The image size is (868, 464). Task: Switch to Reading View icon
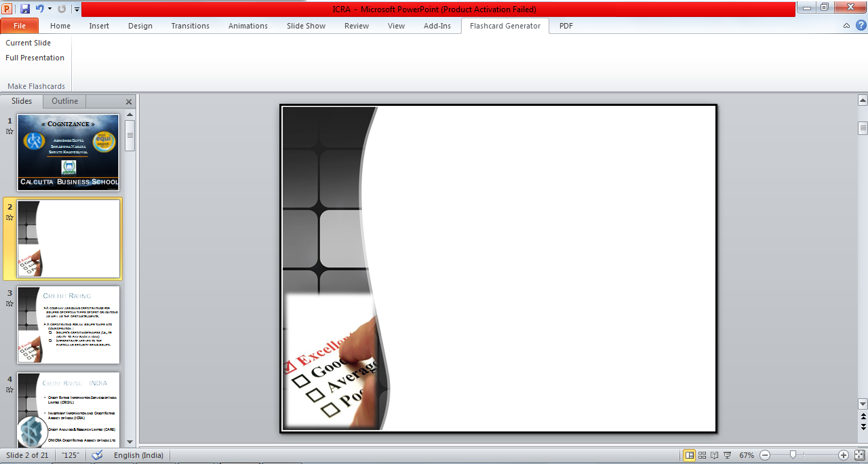(x=715, y=455)
